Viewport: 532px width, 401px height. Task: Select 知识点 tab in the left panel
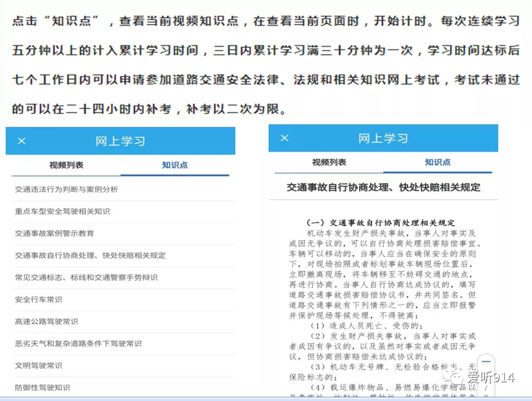point(175,165)
